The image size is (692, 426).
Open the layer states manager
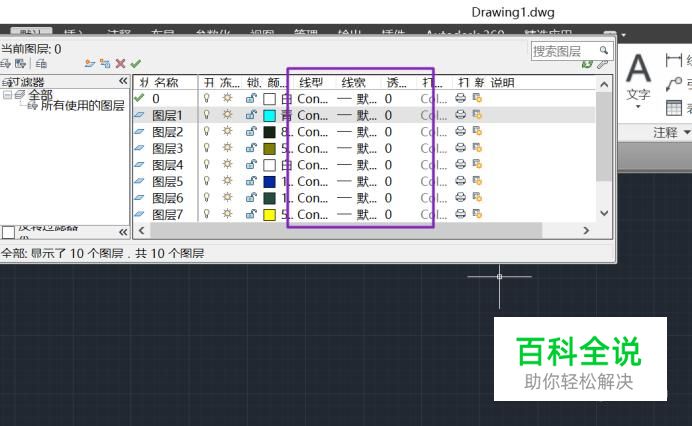41,64
